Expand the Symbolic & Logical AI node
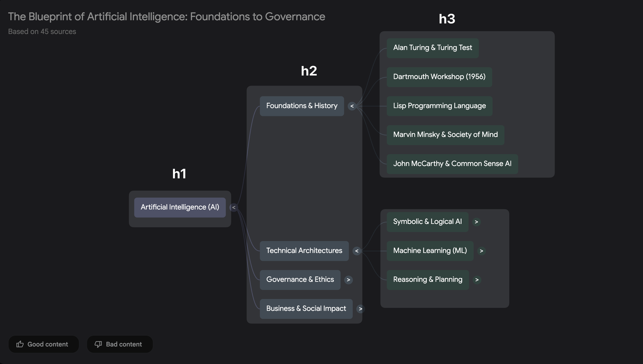This screenshot has width=643, height=364. pyautogui.click(x=476, y=222)
